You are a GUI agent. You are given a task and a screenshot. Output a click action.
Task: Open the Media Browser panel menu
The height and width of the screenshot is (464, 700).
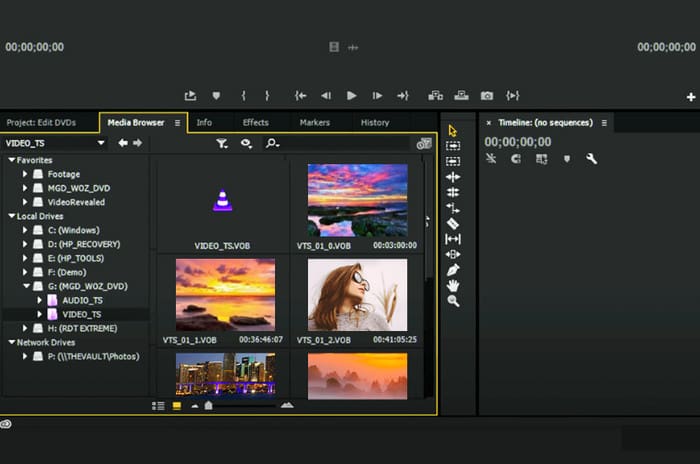177,123
